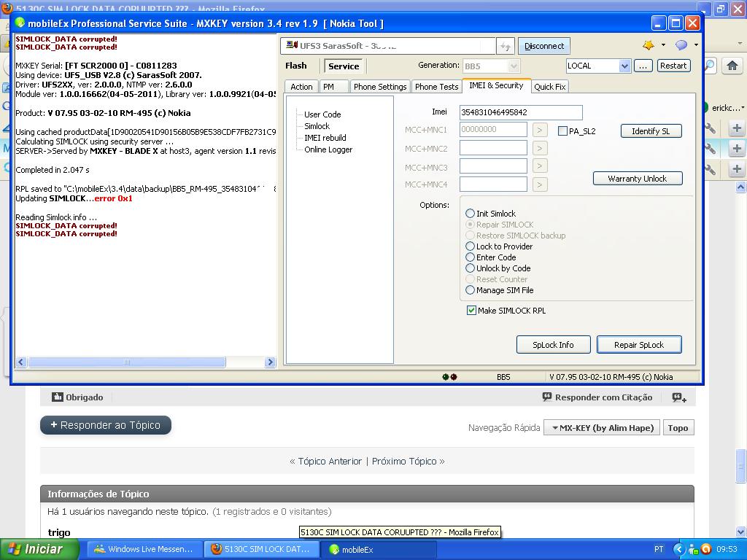Click the log horizontal scrollbar thumb

click(127, 362)
